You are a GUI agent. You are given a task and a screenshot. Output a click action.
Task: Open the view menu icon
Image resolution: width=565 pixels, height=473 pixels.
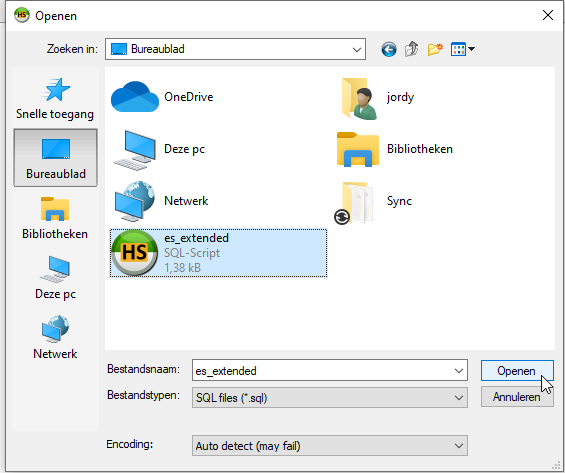(x=462, y=49)
